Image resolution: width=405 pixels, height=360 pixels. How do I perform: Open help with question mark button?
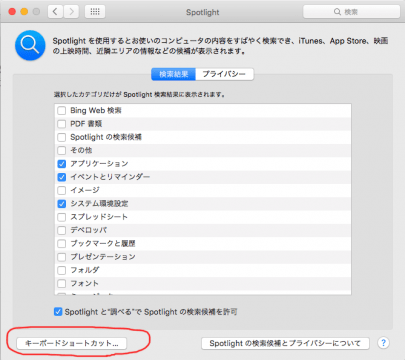383,343
